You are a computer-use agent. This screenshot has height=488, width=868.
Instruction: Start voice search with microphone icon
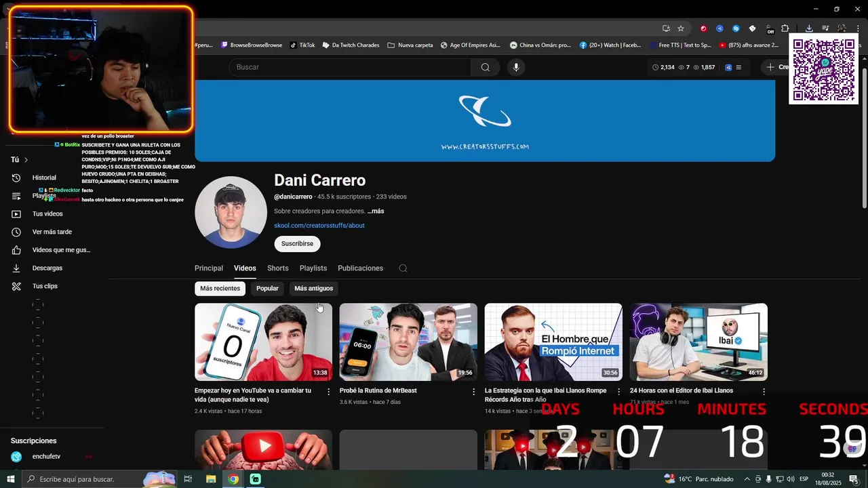516,67
